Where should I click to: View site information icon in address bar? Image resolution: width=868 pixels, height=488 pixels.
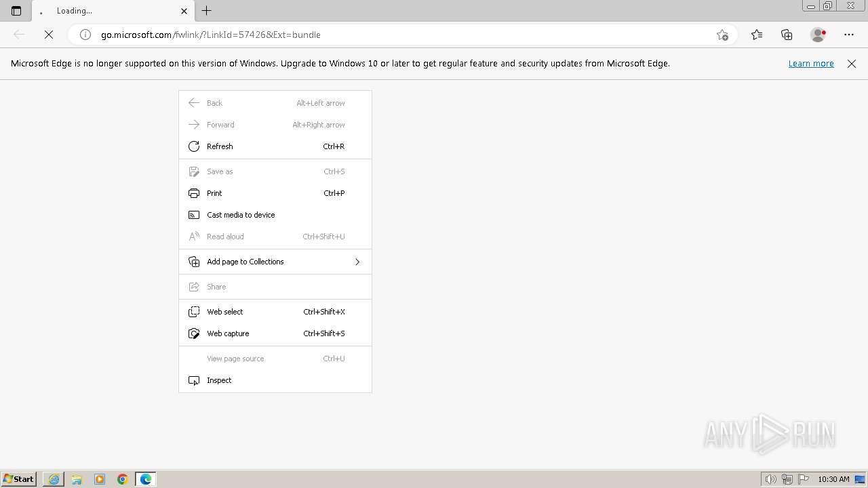click(x=85, y=35)
